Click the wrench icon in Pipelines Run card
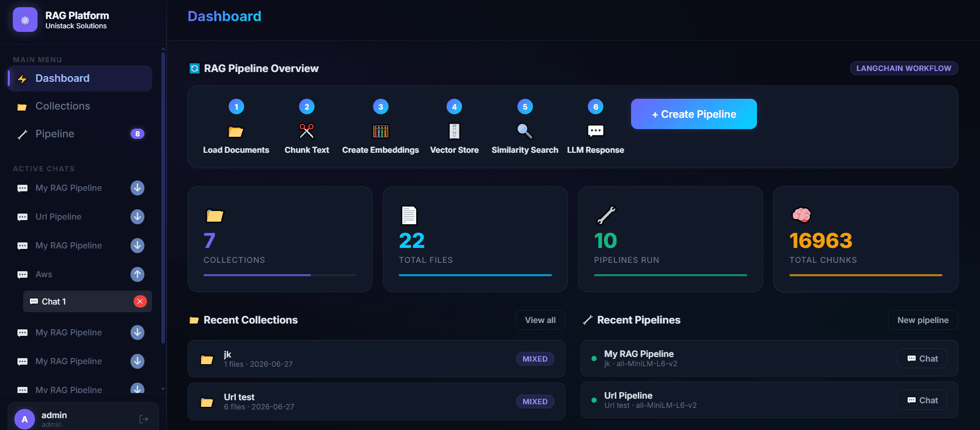 click(606, 216)
